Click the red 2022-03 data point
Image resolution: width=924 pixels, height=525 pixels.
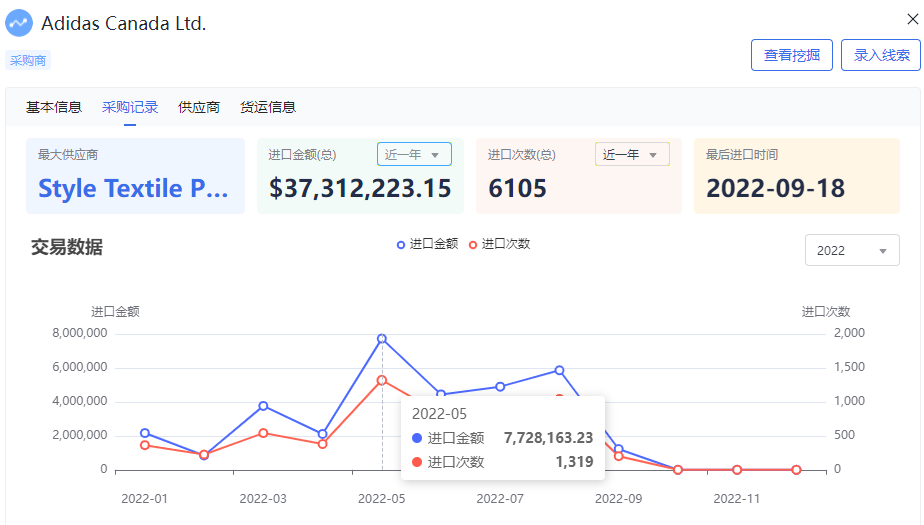tap(263, 433)
